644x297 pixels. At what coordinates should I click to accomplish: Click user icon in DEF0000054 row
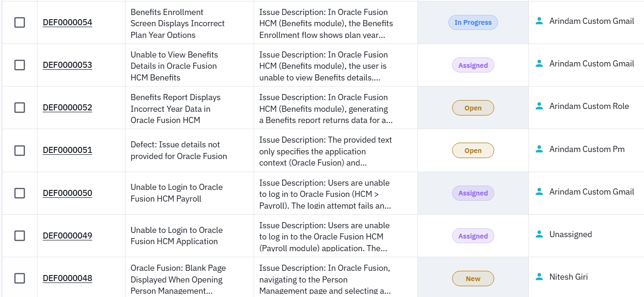pyautogui.click(x=539, y=21)
